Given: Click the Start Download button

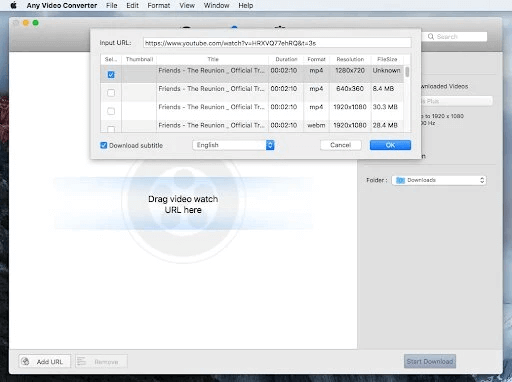Looking at the screenshot, I should [430, 361].
